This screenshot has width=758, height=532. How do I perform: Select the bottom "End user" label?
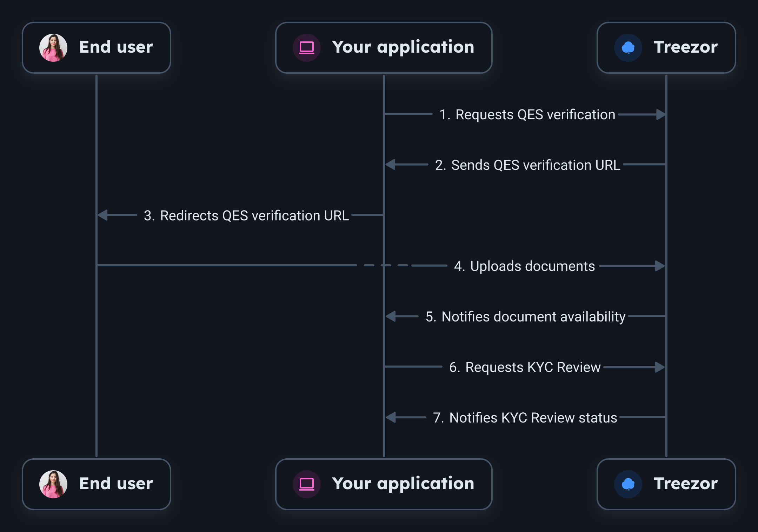[116, 484]
